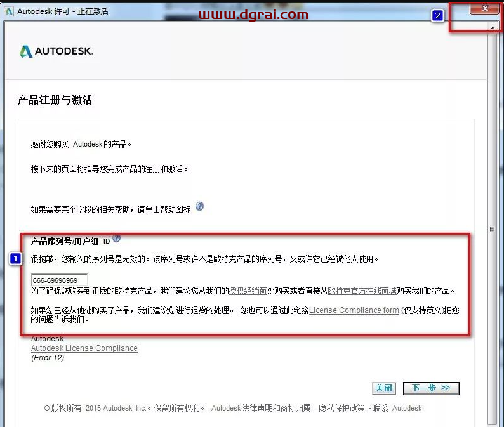Click the Autodesk logo in the header
This screenshot has width=504, height=427.
[56, 51]
